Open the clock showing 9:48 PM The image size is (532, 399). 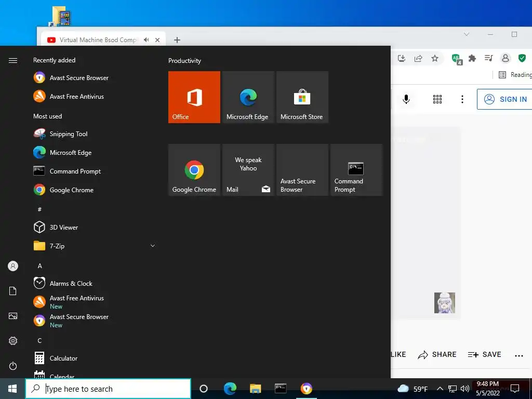coord(488,389)
